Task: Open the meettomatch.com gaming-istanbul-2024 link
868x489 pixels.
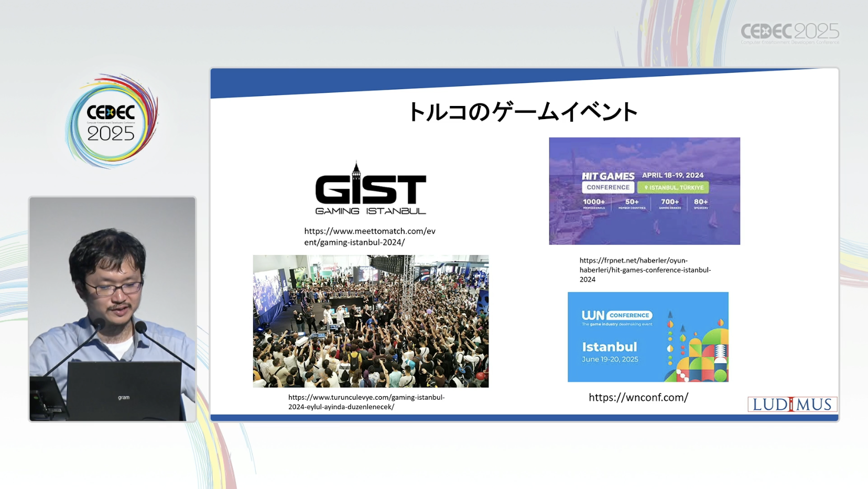Action: [370, 237]
